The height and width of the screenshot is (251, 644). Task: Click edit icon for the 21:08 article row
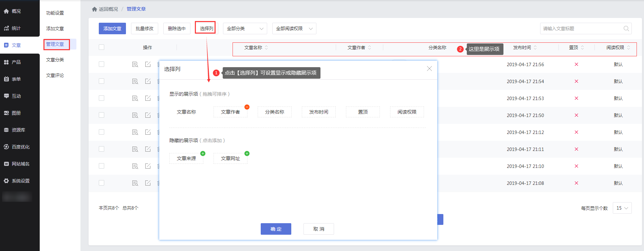pos(148,183)
